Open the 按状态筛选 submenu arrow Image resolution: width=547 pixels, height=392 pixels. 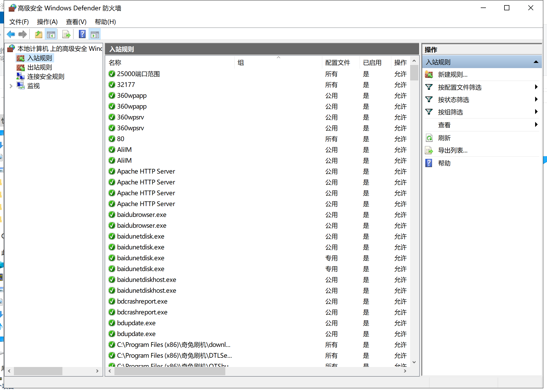536,99
